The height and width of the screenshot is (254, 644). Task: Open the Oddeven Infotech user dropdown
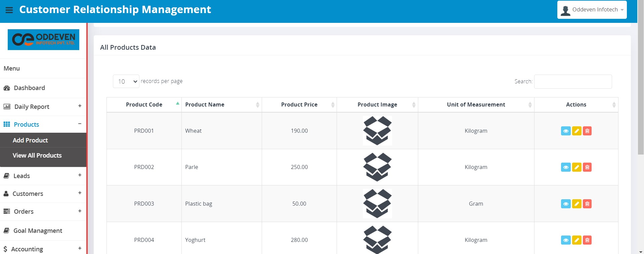coord(592,10)
